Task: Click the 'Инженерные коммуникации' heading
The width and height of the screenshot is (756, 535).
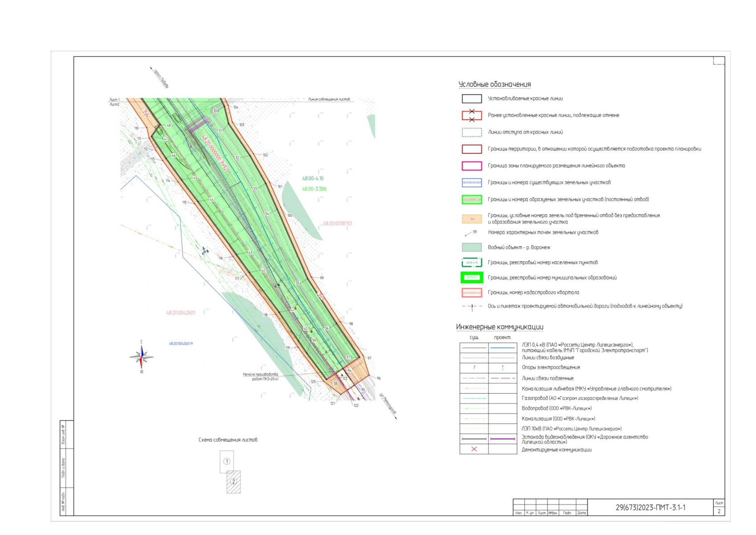Action: [499, 327]
